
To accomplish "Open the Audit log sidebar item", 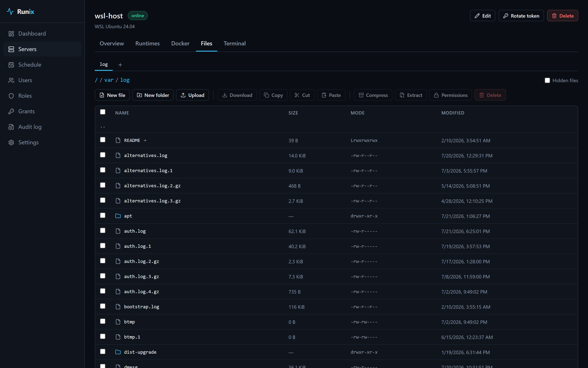I will (x=42, y=127).
